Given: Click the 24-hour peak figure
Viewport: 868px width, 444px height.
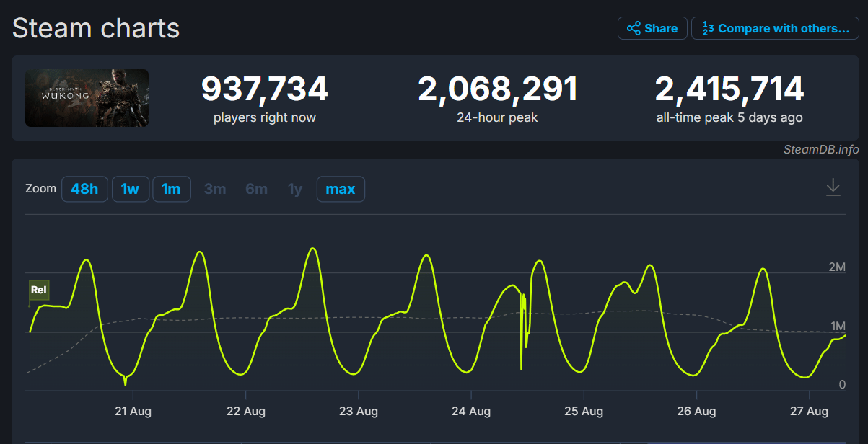Looking at the screenshot, I should click(x=497, y=90).
